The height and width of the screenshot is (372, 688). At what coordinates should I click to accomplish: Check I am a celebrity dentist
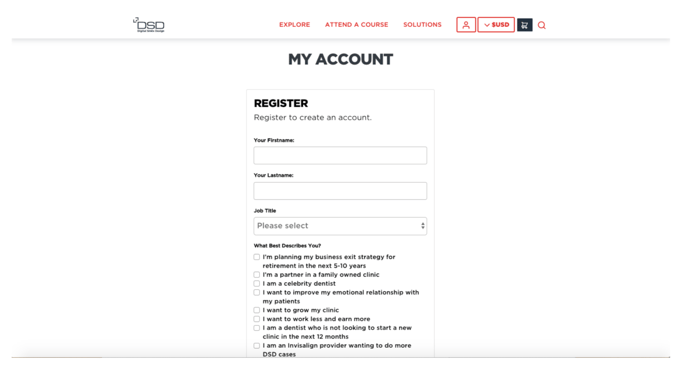pos(257,283)
